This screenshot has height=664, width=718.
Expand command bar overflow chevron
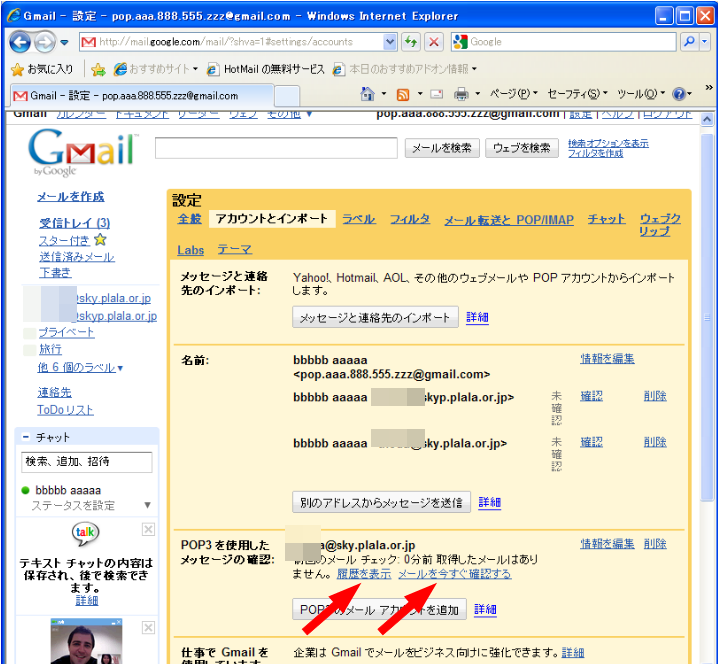[708, 87]
